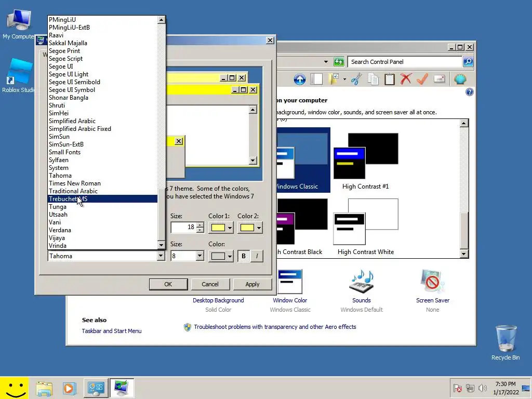This screenshot has height=399, width=532.
Task: Open the Tahoma font dropdown arrow
Action: point(161,256)
